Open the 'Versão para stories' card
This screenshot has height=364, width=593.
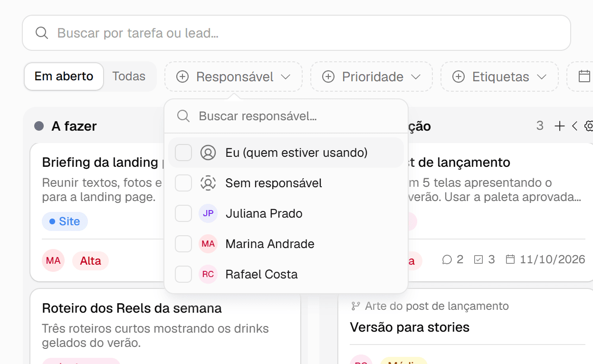click(x=410, y=327)
